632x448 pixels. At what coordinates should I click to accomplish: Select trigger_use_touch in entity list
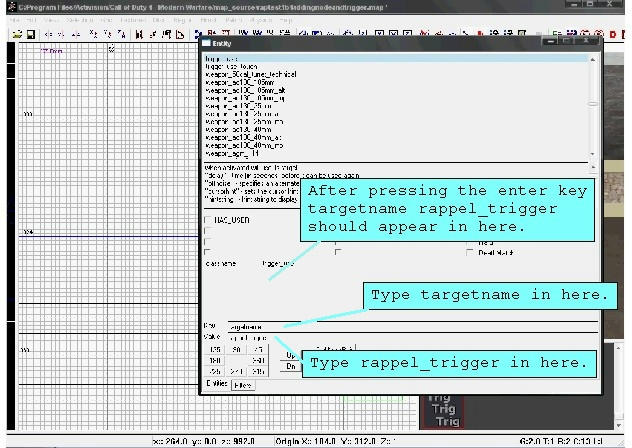pyautogui.click(x=232, y=67)
